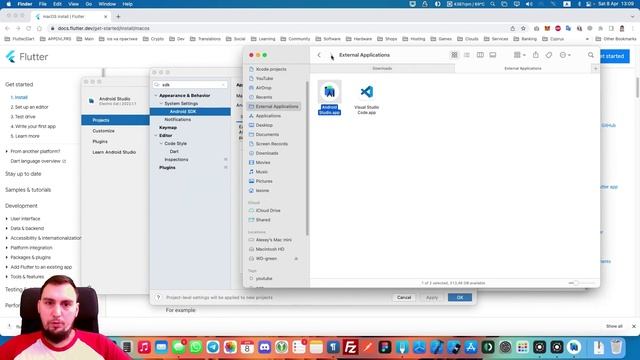Select Movies in the sidebar
The width and height of the screenshot is (640, 360).
pyautogui.click(x=263, y=162)
